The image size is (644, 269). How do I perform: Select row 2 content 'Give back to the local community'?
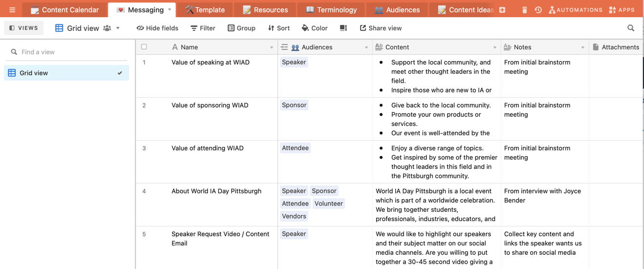(x=436, y=119)
